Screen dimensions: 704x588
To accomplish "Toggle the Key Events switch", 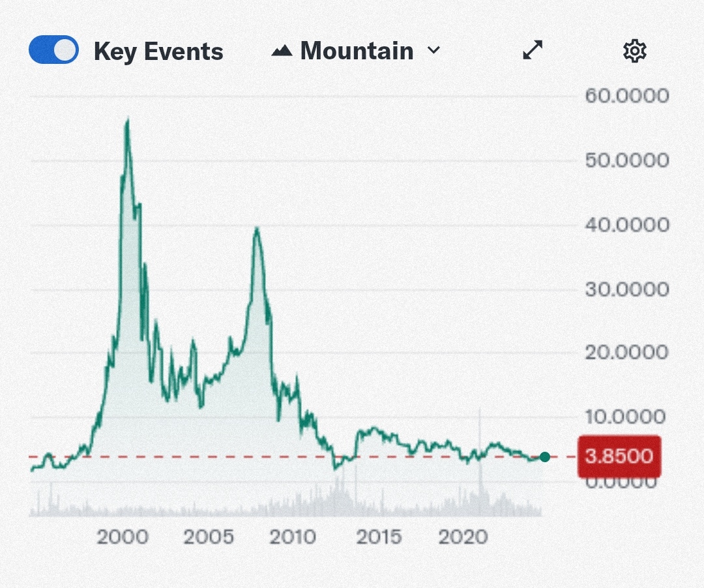I will tap(53, 50).
